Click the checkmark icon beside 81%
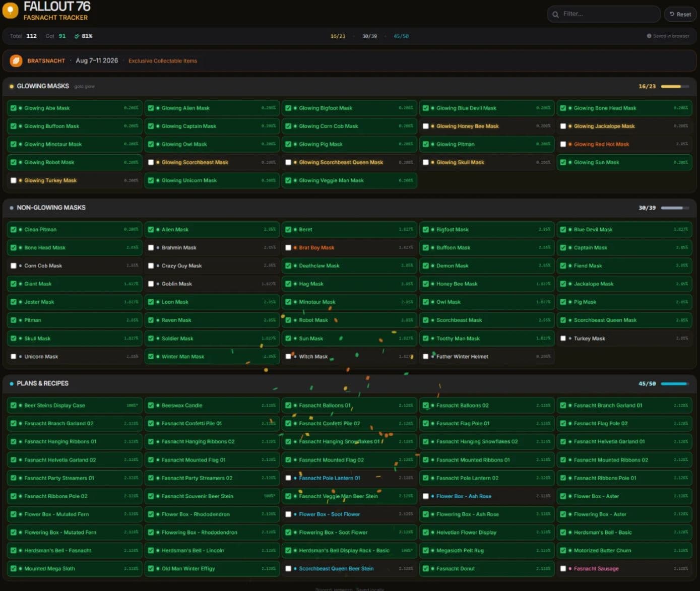Viewport: 700px width, 591px height. pos(77,36)
